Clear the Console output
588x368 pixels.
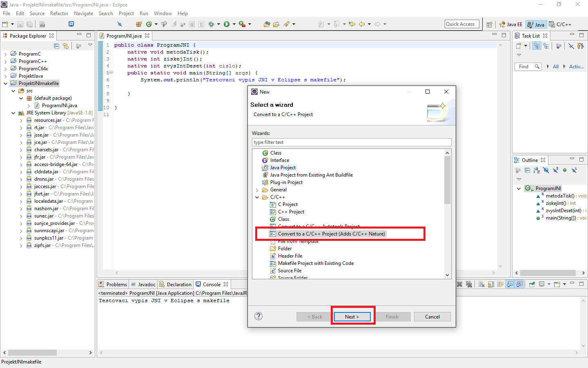(481, 284)
